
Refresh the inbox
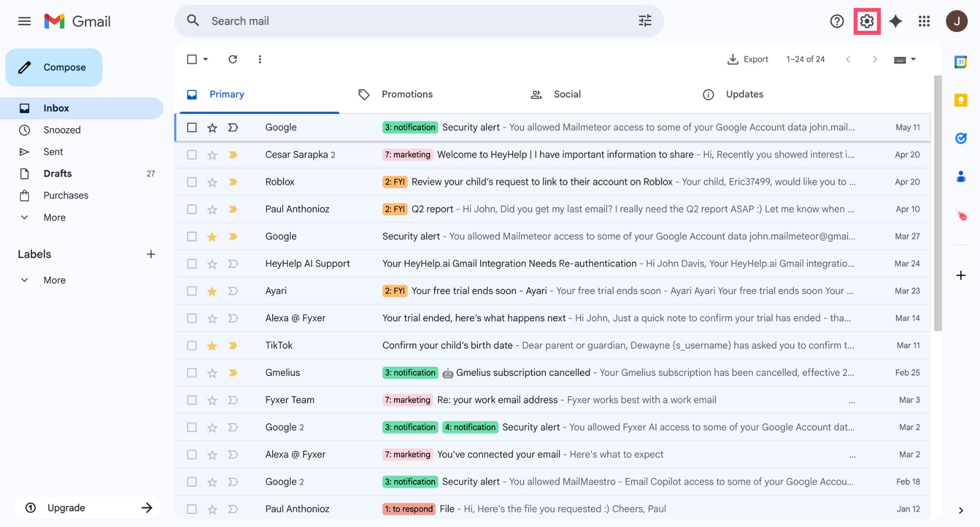(x=233, y=59)
